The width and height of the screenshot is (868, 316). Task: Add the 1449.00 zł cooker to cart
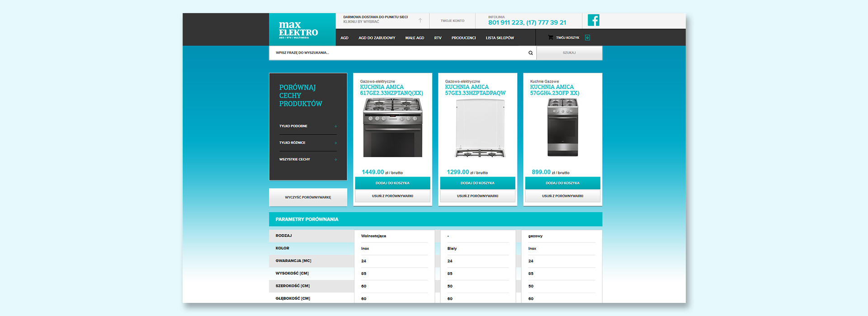(x=392, y=183)
